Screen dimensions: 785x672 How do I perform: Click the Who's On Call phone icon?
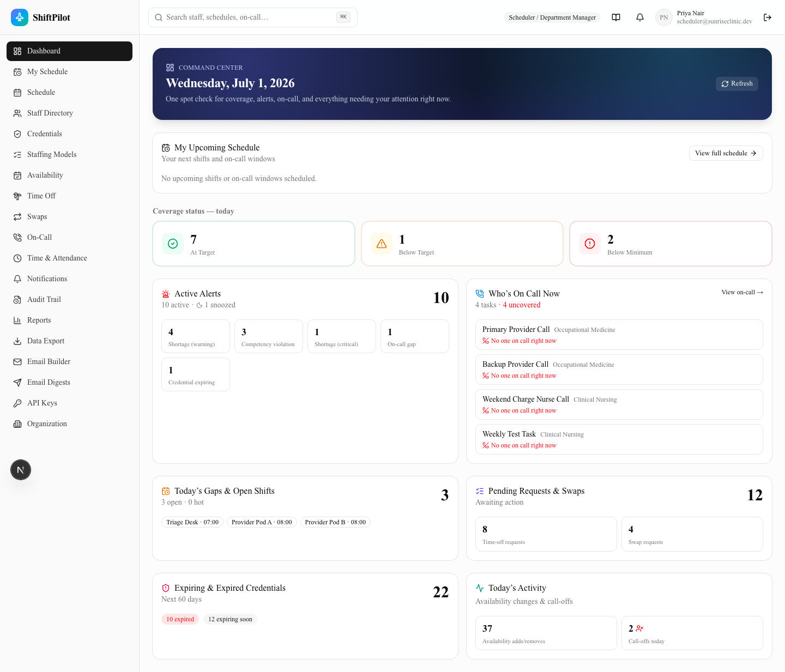(x=480, y=294)
